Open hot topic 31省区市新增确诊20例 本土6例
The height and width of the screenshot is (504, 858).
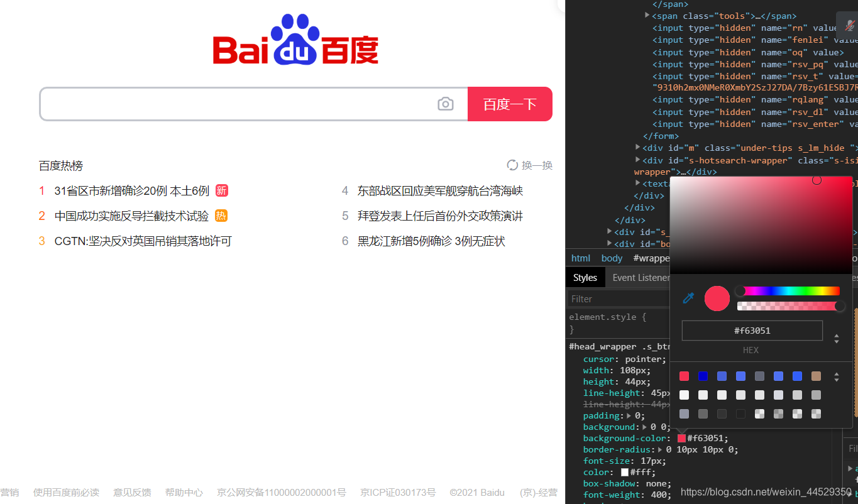[x=131, y=190]
